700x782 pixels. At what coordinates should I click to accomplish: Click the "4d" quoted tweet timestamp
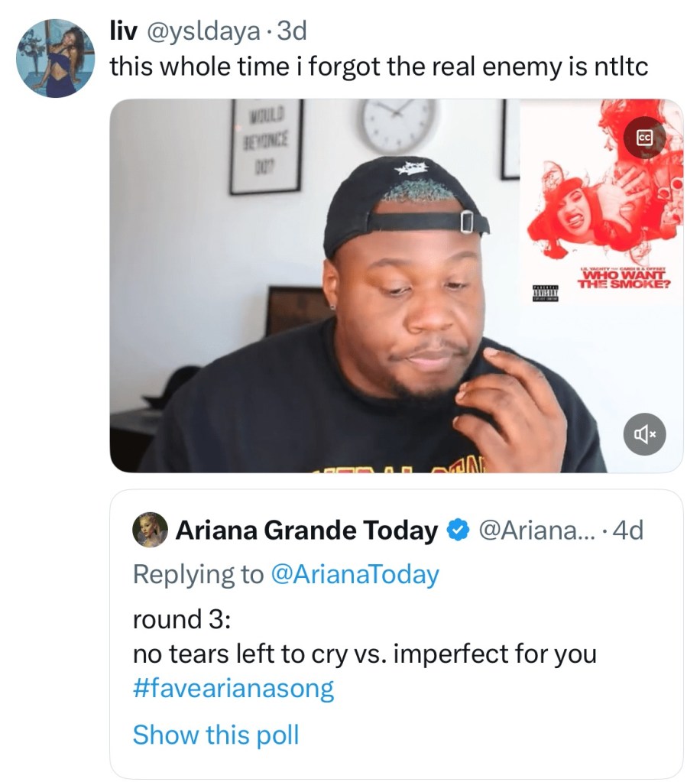tap(627, 530)
